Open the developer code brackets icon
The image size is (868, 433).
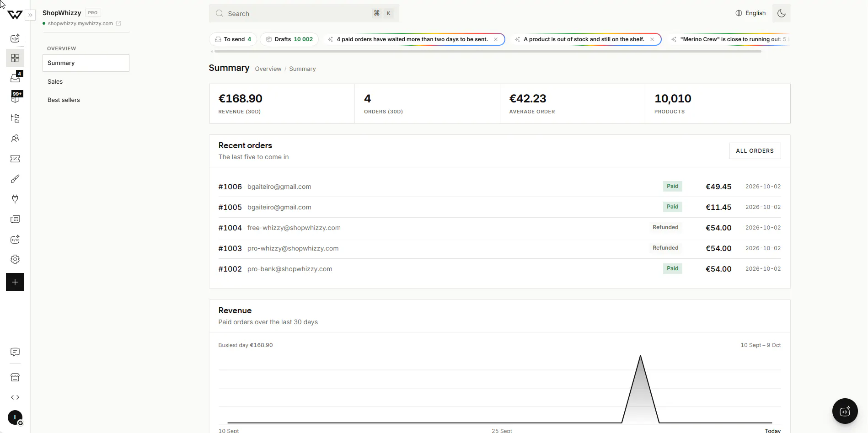(15, 397)
